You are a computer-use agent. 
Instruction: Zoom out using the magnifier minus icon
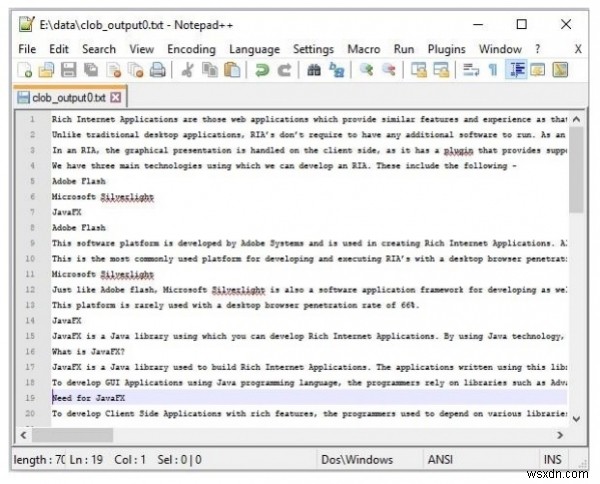tap(388, 70)
